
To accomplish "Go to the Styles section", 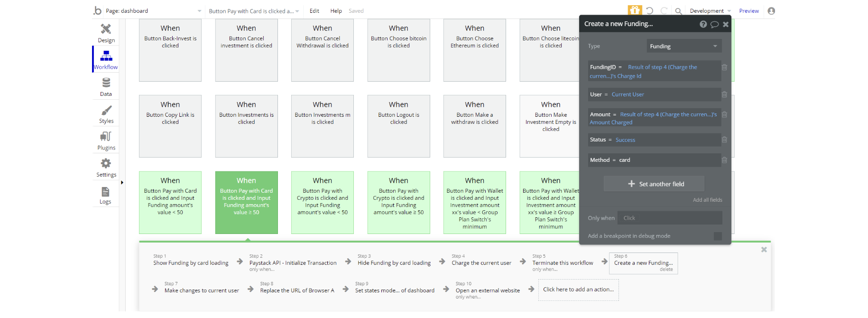I will pyautogui.click(x=106, y=113).
